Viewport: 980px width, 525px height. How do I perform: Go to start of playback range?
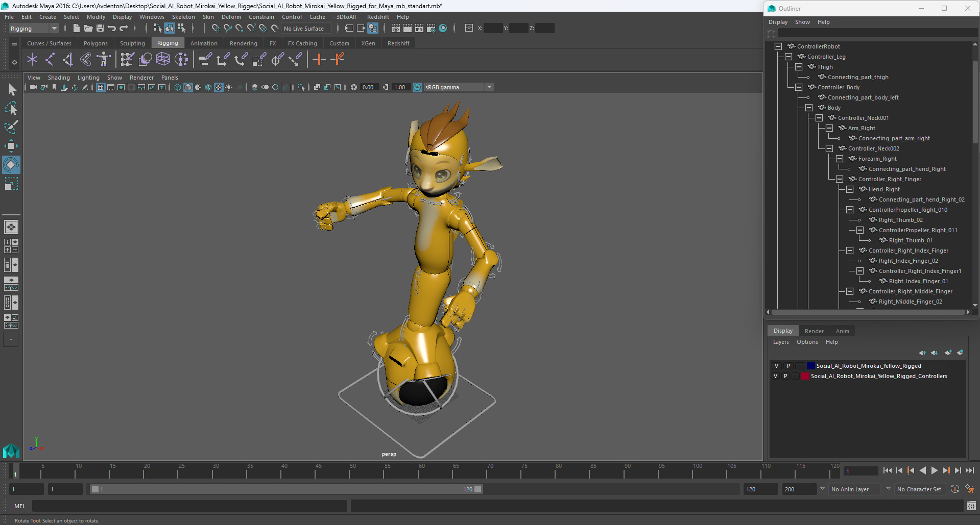tap(887, 471)
